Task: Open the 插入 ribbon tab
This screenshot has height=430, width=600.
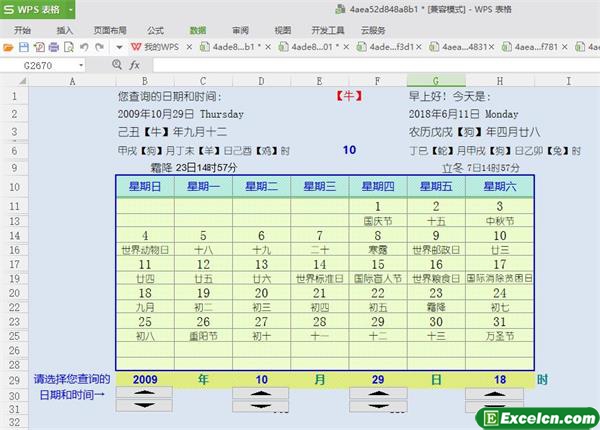Action: (65, 30)
